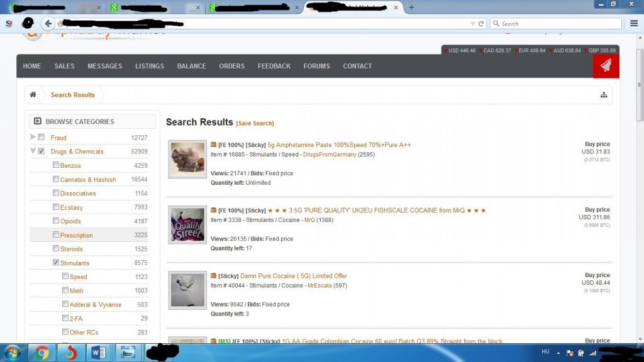Image resolution: width=644 pixels, height=362 pixels.
Task: Click inside the browser Search field
Action: tap(556, 24)
